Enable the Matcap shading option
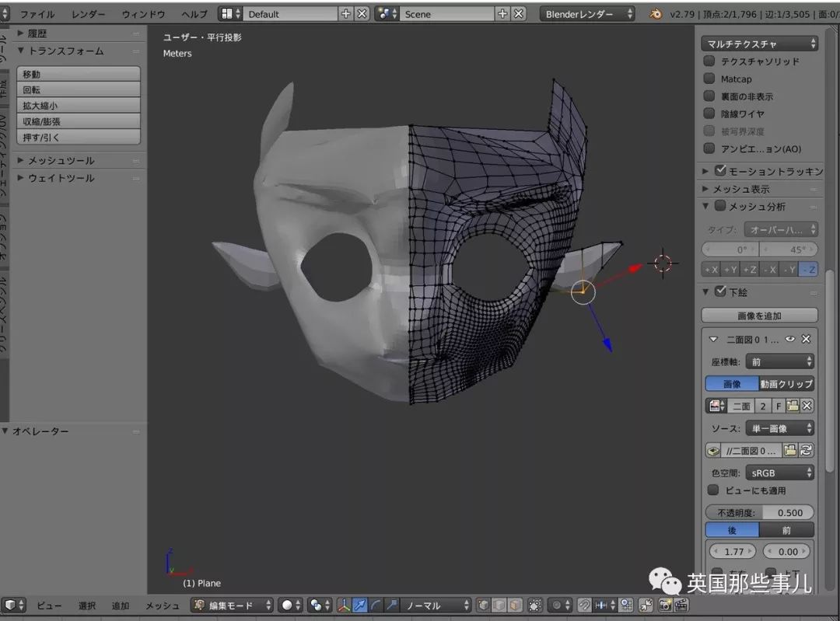Image resolution: width=840 pixels, height=621 pixels. (x=709, y=78)
